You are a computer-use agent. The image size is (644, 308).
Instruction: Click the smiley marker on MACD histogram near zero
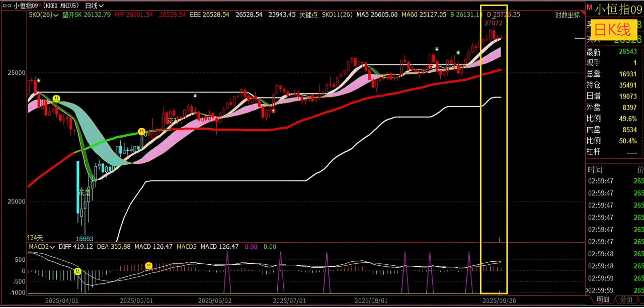coord(149,265)
